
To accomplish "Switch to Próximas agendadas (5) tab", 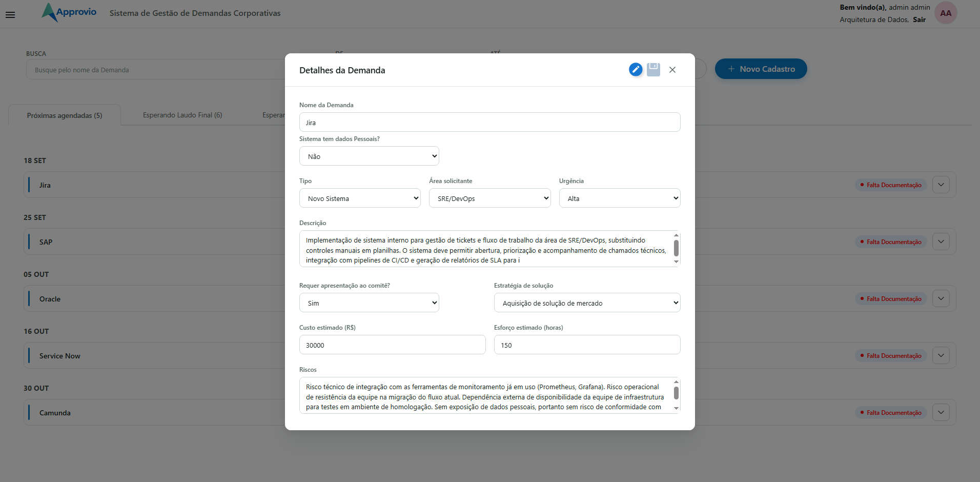I will (65, 115).
